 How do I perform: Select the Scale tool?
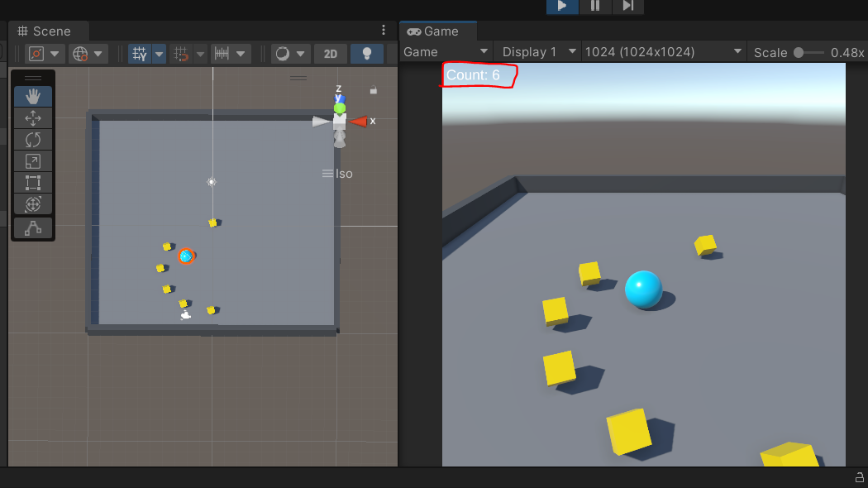tap(33, 161)
